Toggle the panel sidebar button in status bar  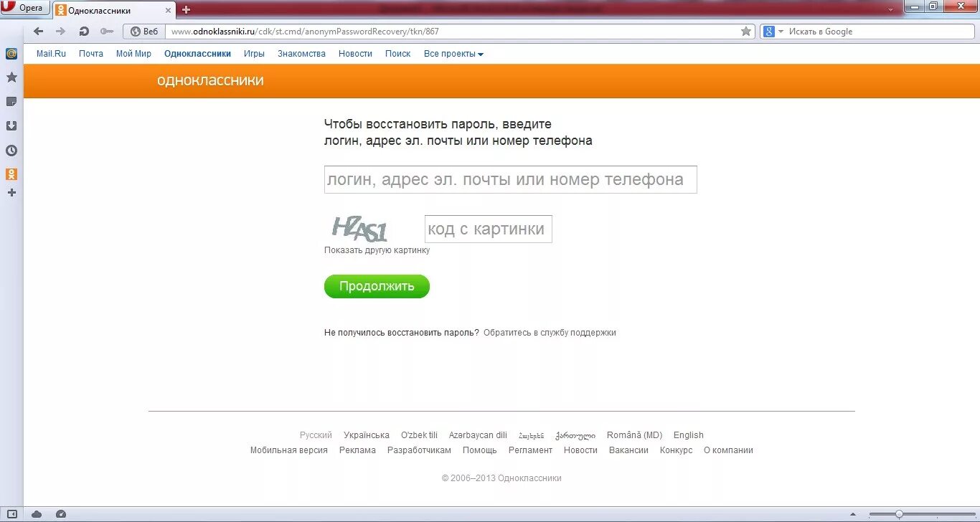[11, 514]
